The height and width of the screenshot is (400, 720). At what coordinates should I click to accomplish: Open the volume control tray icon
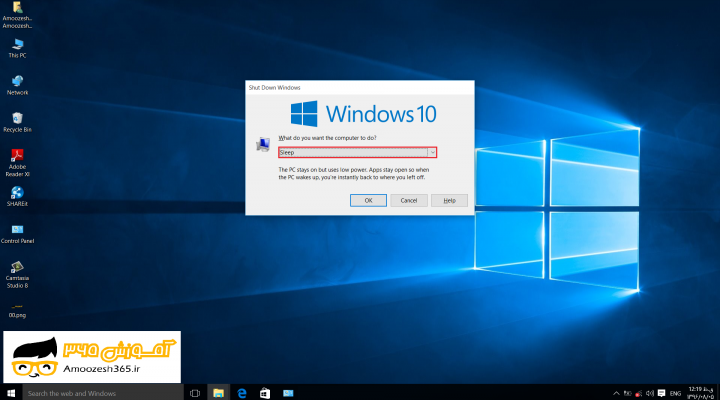pyautogui.click(x=650, y=393)
